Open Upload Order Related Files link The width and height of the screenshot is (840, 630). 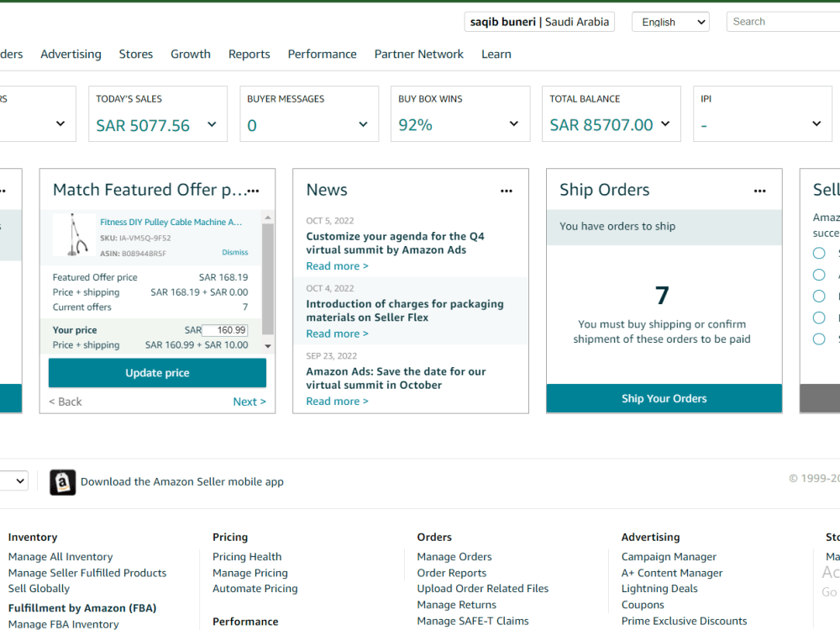(x=483, y=588)
